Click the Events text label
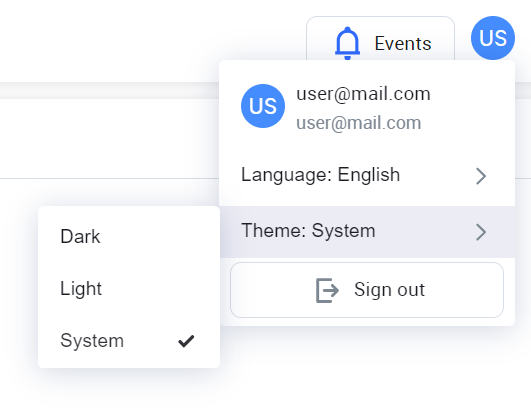This screenshot has height=417, width=531. click(x=403, y=43)
